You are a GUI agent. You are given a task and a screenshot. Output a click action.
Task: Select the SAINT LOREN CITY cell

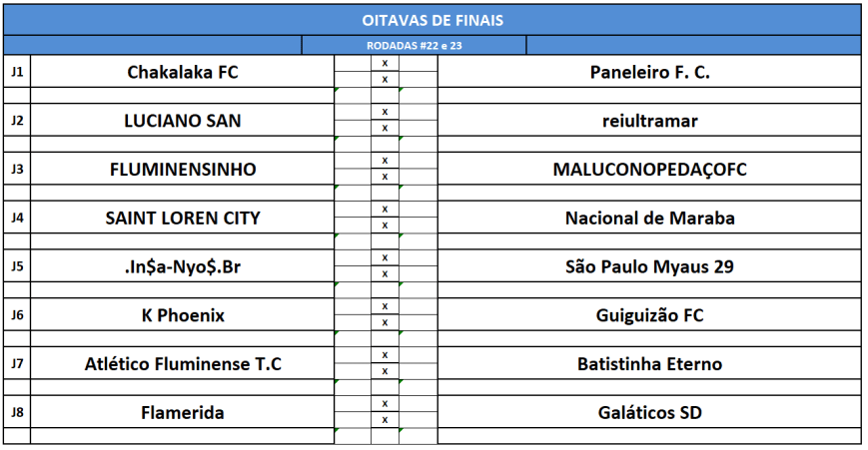coord(183,218)
